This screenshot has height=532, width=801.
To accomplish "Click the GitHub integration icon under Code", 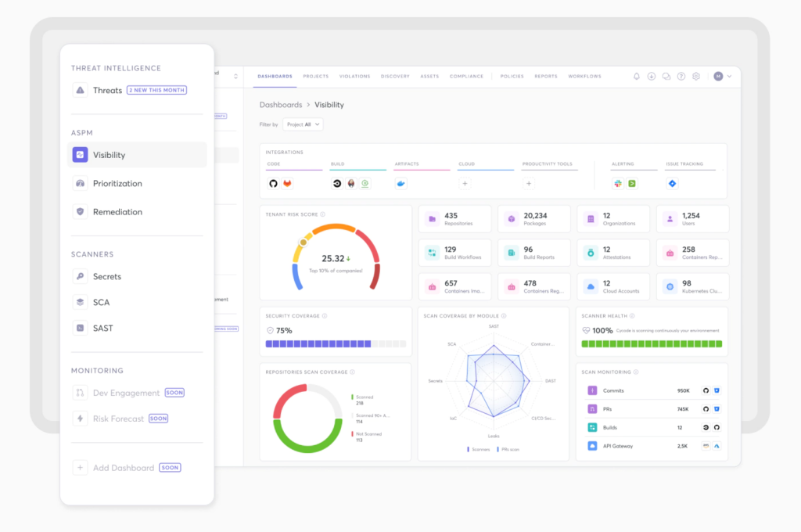I will 273,184.
